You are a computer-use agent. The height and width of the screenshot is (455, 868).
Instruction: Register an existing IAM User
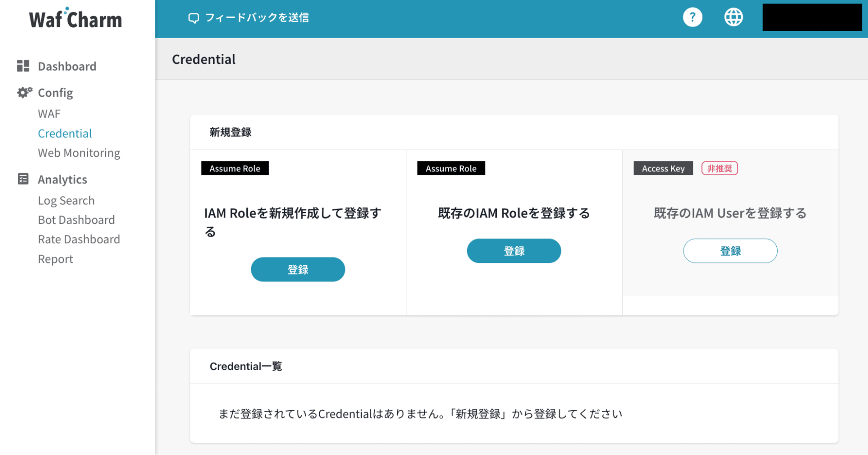click(730, 251)
